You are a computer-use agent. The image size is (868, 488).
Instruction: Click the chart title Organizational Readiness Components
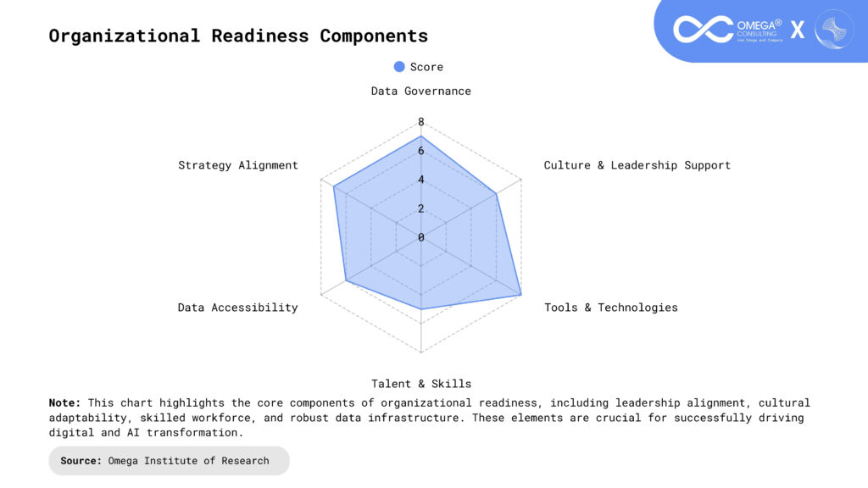click(x=238, y=36)
